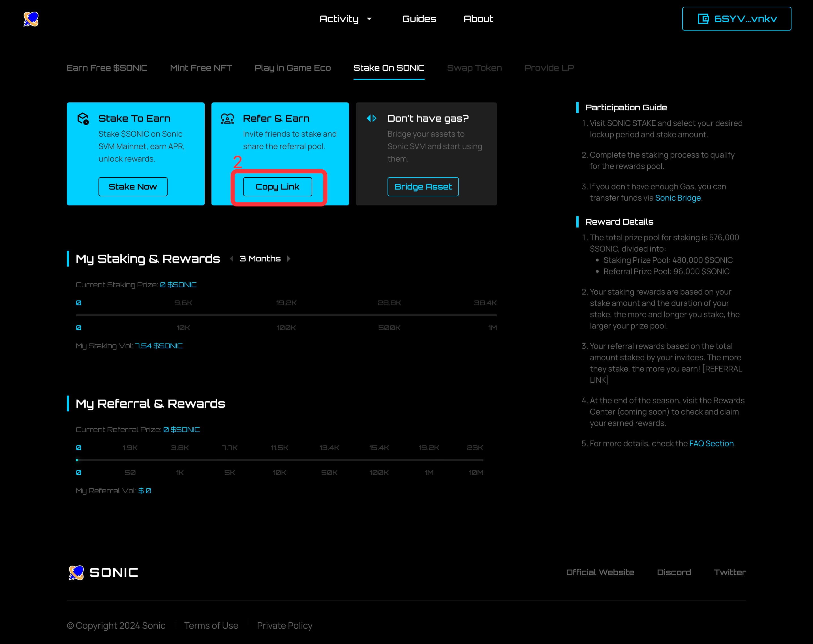
Task: Click the Copyright 2024 Sonic text
Action: 116,626
